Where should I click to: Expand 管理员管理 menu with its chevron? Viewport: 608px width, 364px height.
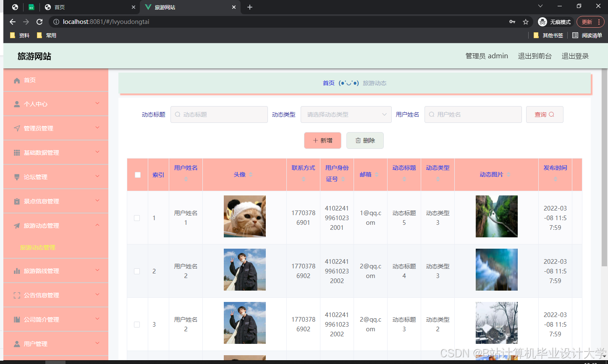click(x=97, y=127)
